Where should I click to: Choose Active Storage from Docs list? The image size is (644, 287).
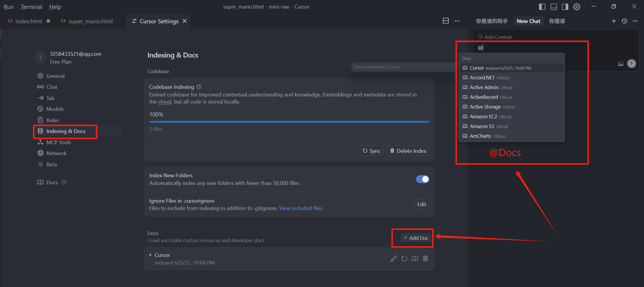pos(511,107)
